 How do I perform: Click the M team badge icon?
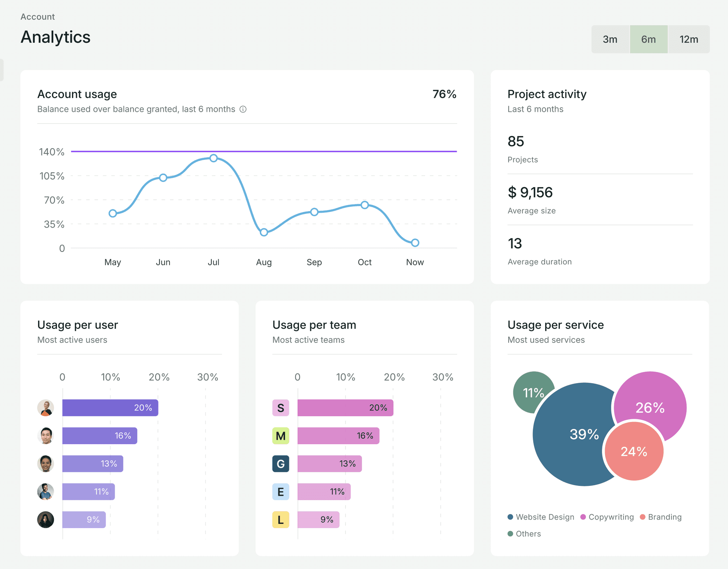280,436
